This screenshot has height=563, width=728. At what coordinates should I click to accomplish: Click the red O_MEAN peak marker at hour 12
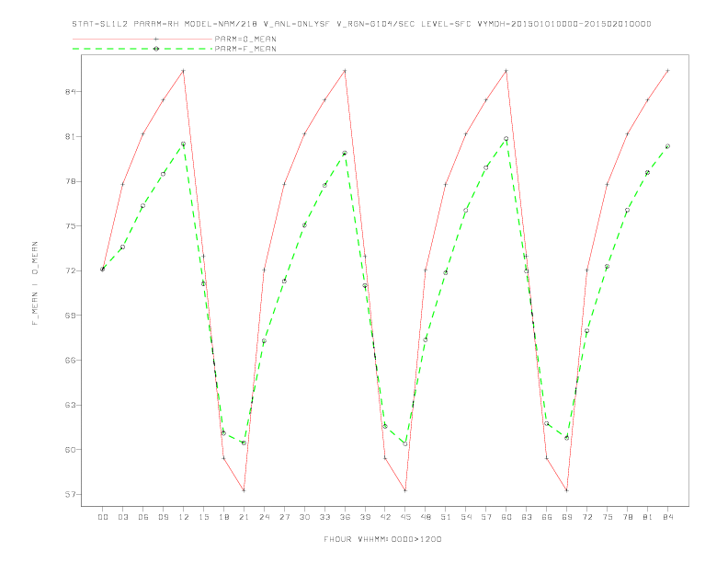[x=184, y=71]
